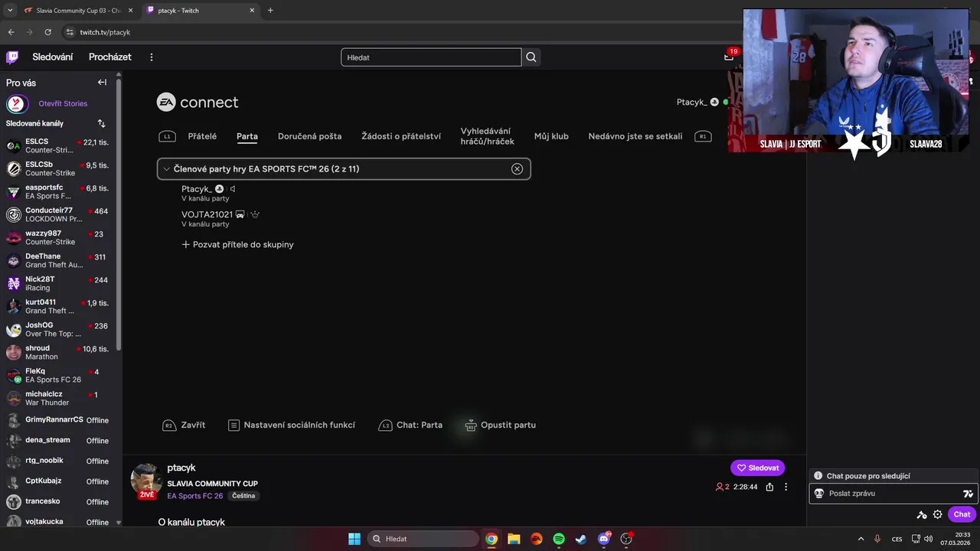This screenshot has height=551, width=980.
Task: Click the crown icon beside VOJTA21021
Action: click(255, 215)
